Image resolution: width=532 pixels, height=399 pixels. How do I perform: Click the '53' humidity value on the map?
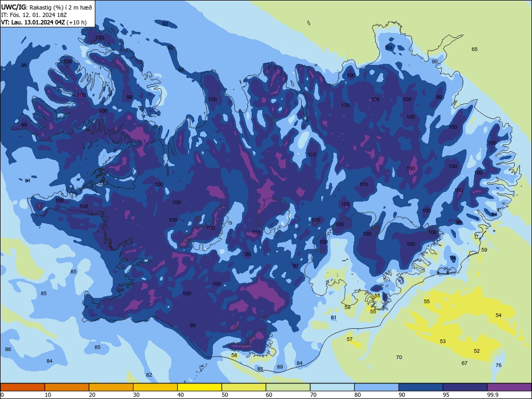coord(443,342)
